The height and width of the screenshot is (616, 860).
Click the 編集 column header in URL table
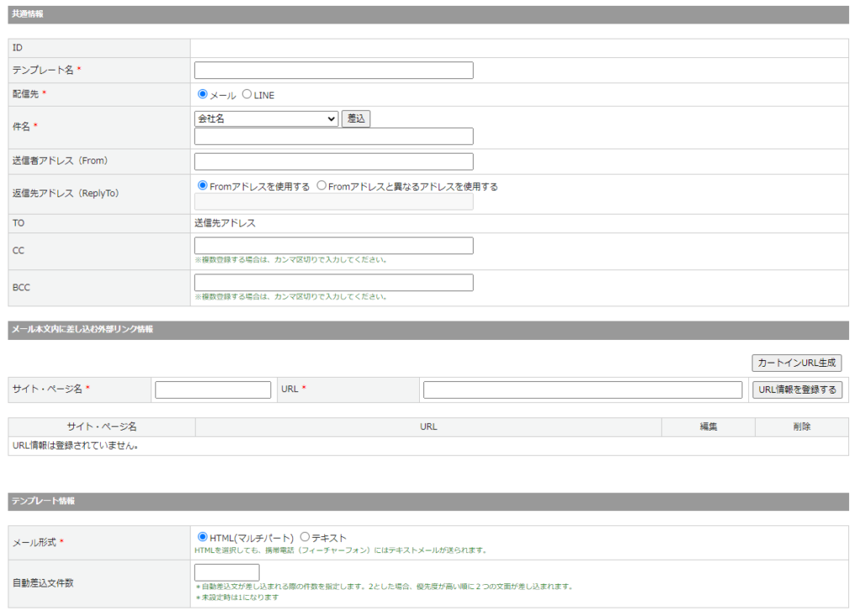(708, 427)
